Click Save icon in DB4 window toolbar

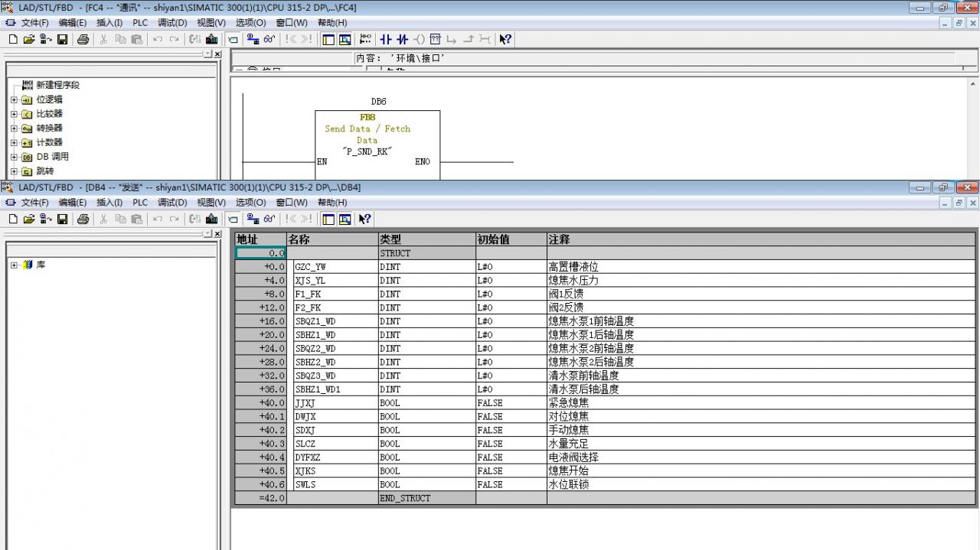62,219
